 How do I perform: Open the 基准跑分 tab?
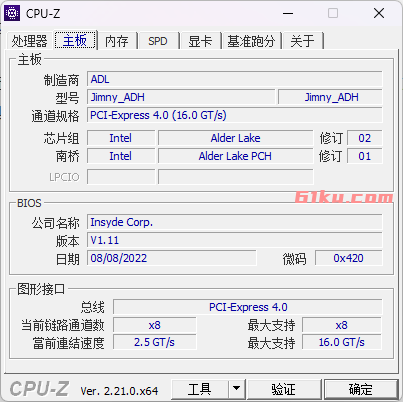click(x=251, y=41)
